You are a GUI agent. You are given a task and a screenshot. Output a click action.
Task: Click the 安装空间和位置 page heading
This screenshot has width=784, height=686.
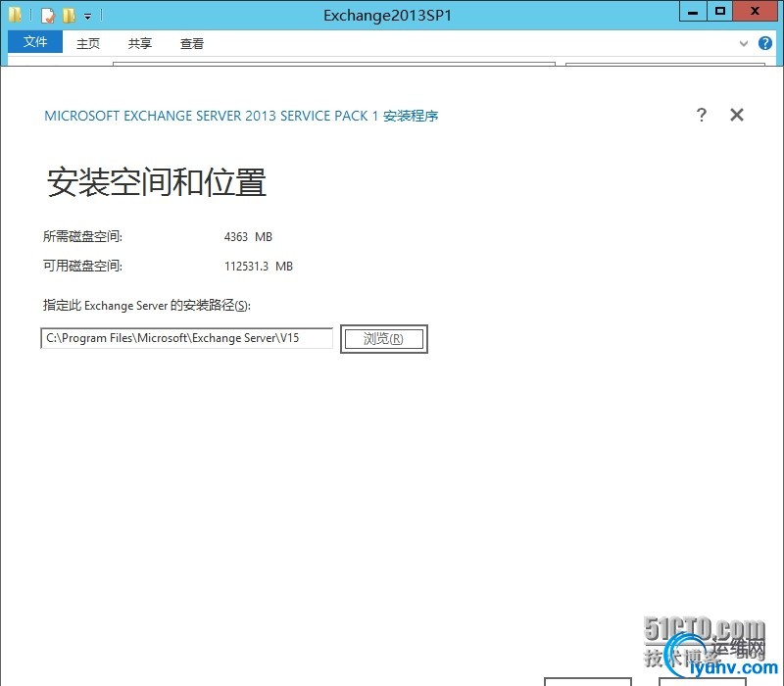[157, 181]
